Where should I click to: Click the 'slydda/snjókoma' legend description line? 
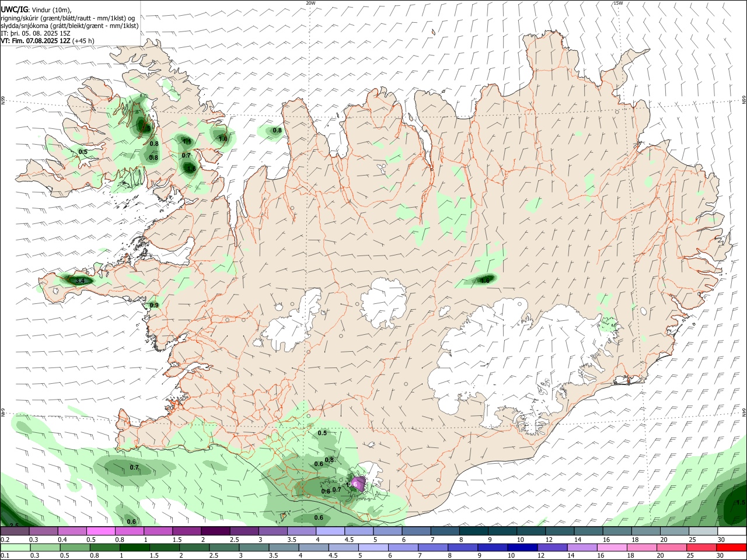[69, 26]
